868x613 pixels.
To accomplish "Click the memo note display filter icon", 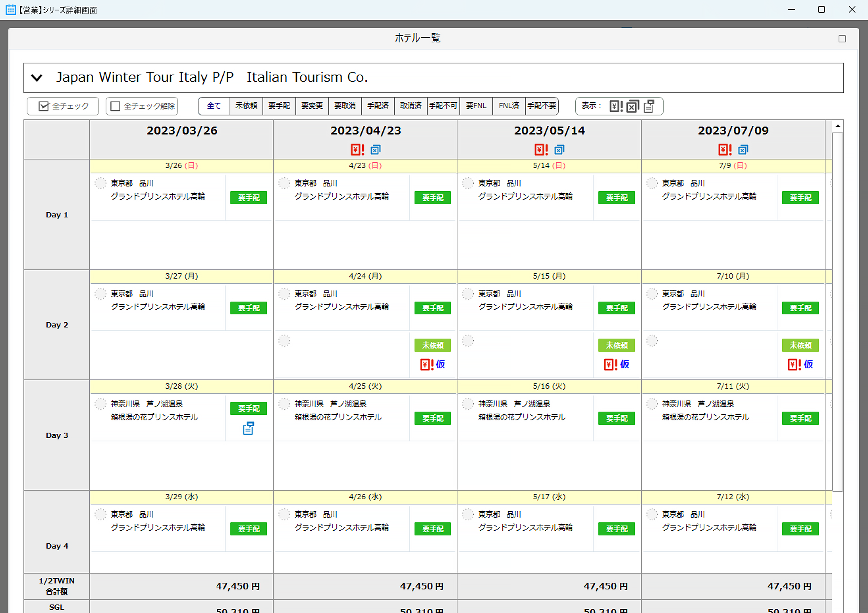I will [x=649, y=106].
